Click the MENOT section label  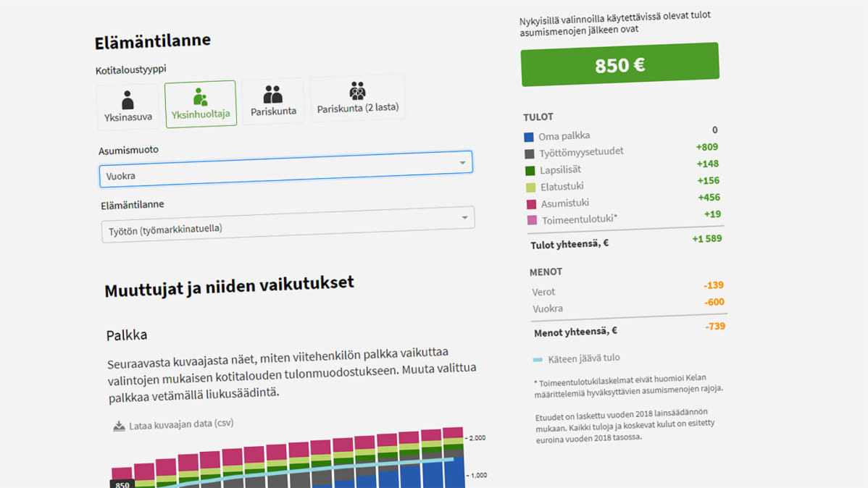pyautogui.click(x=546, y=272)
